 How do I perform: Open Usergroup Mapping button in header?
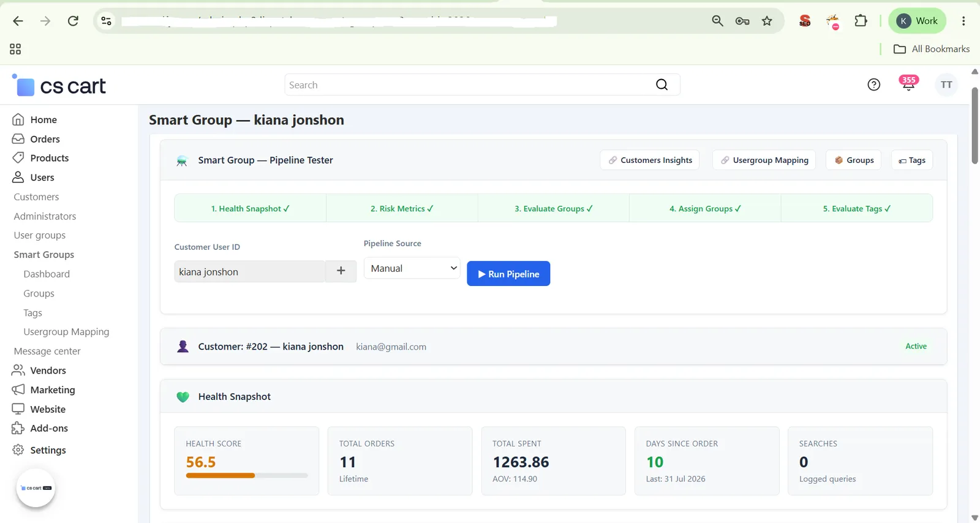click(x=764, y=160)
